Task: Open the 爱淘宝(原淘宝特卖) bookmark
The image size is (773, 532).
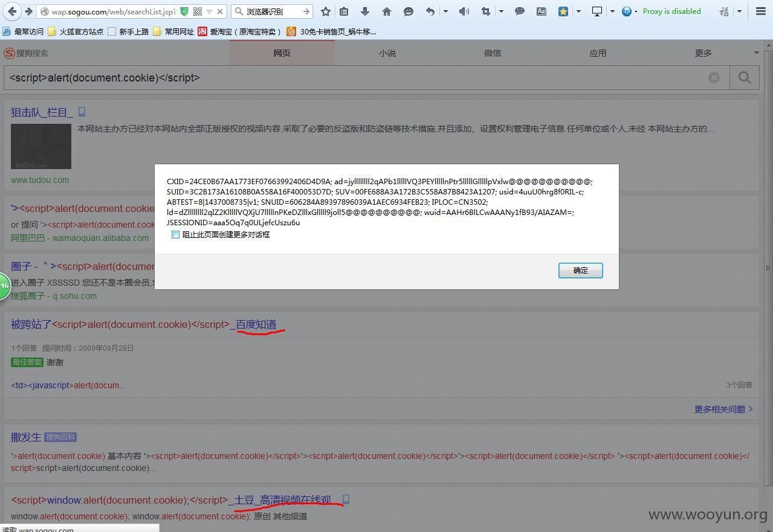Action: [240, 31]
